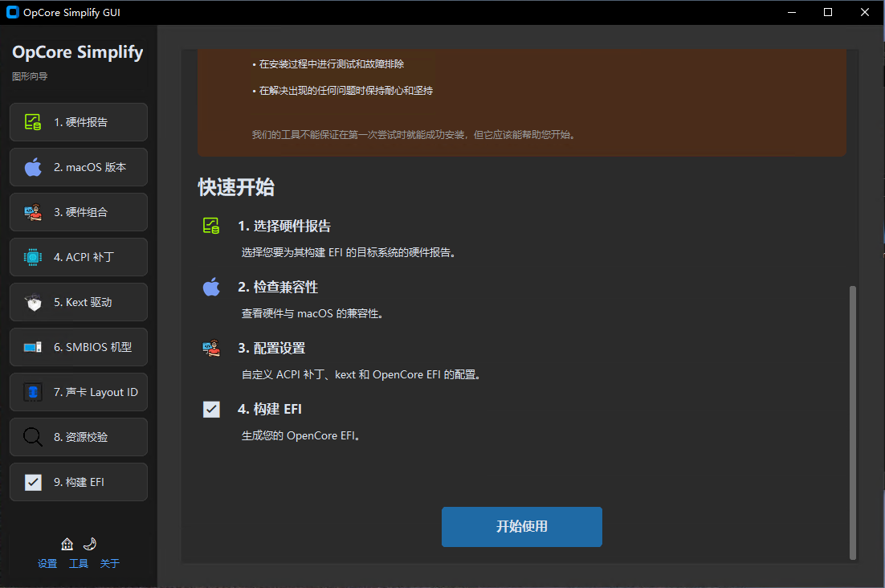Screen dimensions: 885x588
Task: Click the Apple icon beside 检查兼容性
Action: (x=211, y=287)
